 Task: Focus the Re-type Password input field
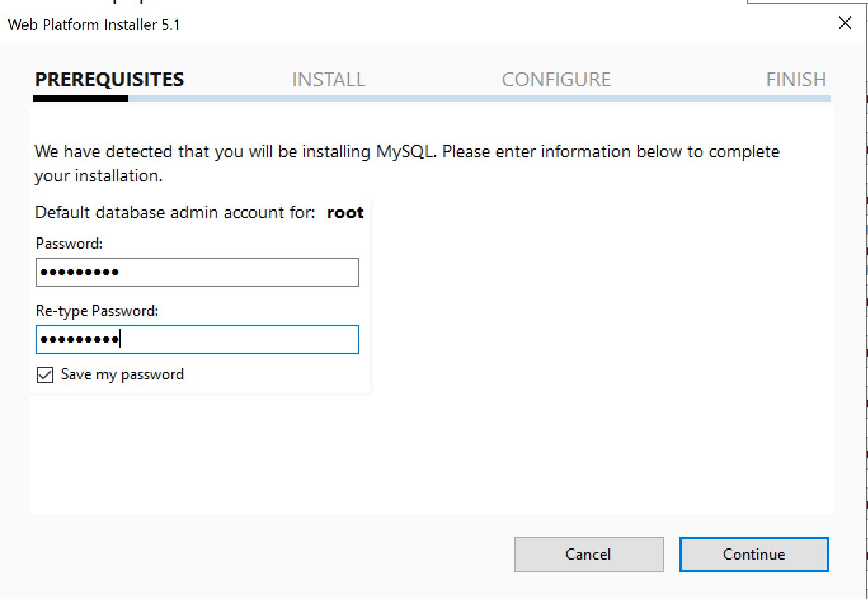(197, 339)
